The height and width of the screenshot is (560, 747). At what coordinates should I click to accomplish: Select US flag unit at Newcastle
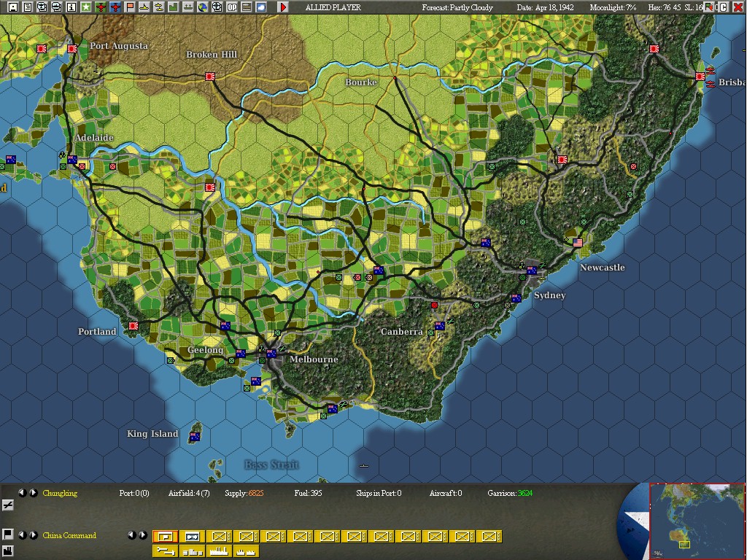pyautogui.click(x=578, y=242)
